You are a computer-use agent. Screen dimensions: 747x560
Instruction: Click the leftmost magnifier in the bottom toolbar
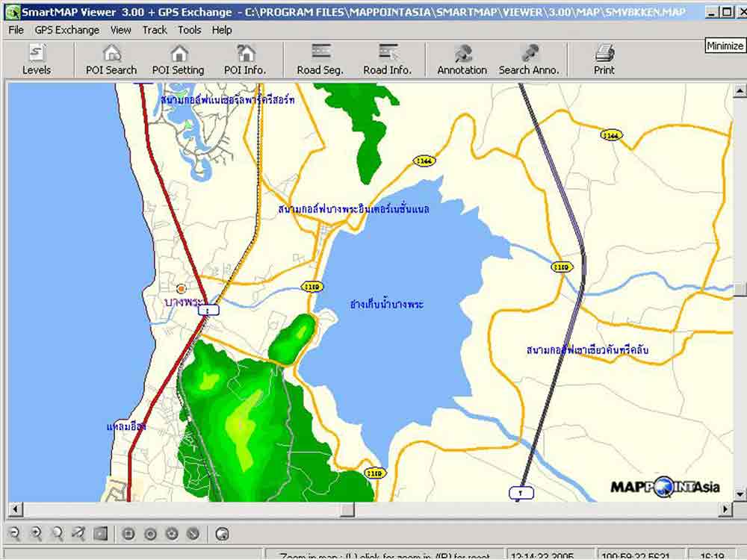[x=14, y=533]
